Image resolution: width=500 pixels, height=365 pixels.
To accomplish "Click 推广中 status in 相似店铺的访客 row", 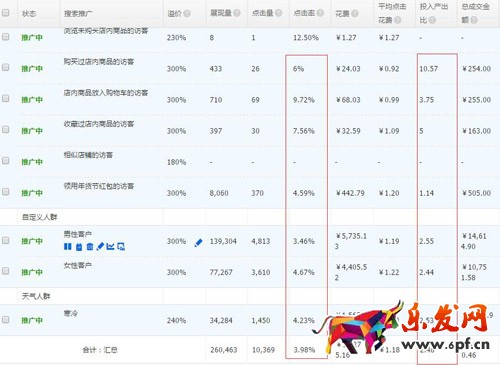I will click(x=32, y=162).
